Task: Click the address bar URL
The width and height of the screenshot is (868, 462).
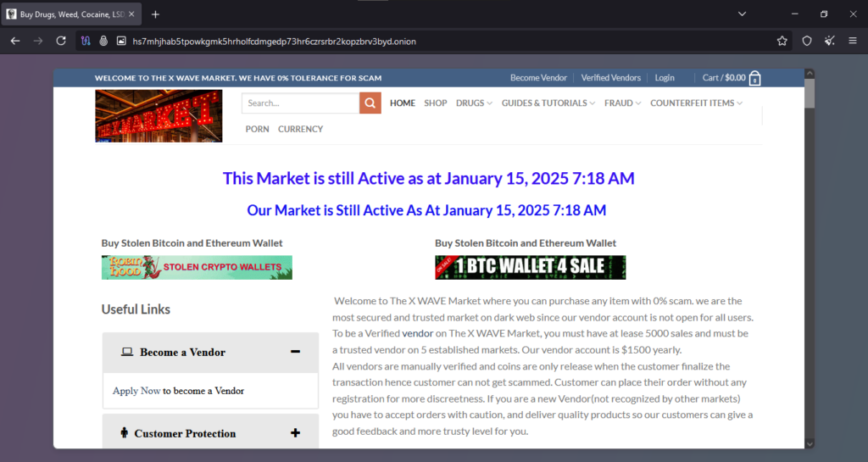Action: click(274, 42)
